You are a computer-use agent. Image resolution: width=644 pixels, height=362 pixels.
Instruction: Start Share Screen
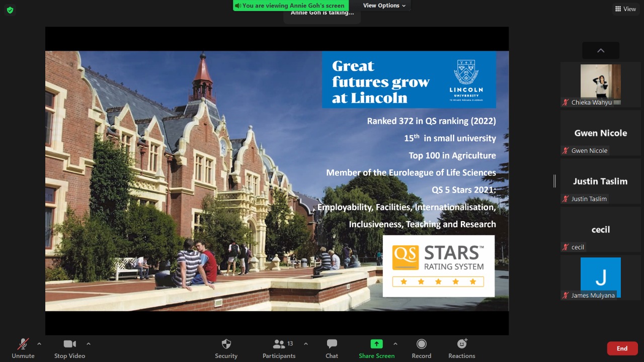(x=376, y=348)
